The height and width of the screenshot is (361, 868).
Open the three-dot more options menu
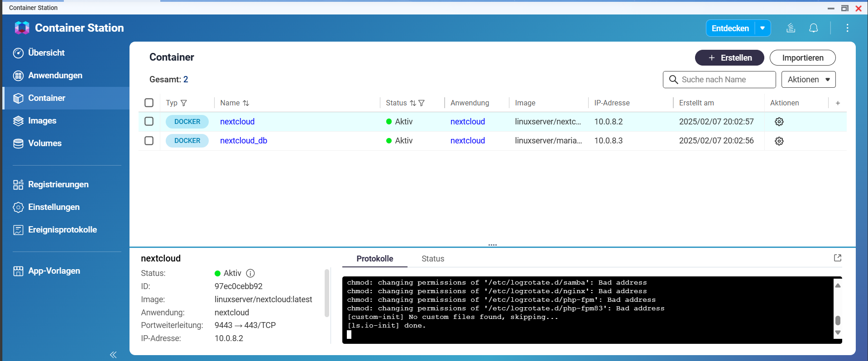pos(847,28)
